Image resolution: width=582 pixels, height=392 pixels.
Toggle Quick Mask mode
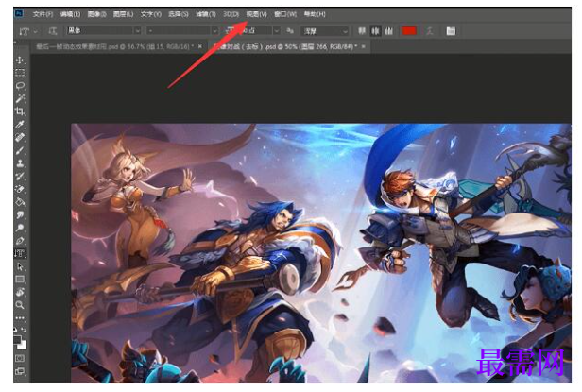pyautogui.click(x=20, y=358)
